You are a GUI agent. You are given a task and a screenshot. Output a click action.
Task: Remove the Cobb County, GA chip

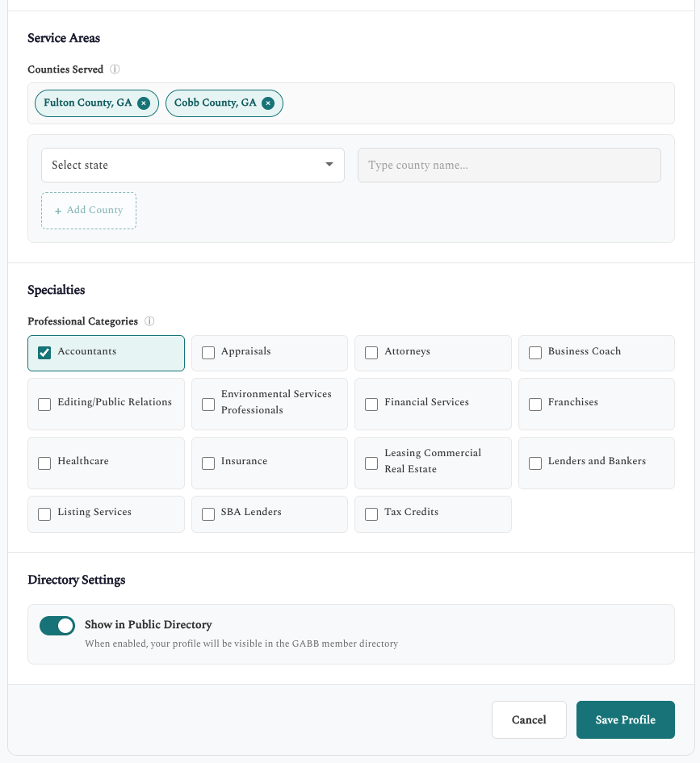(x=268, y=103)
